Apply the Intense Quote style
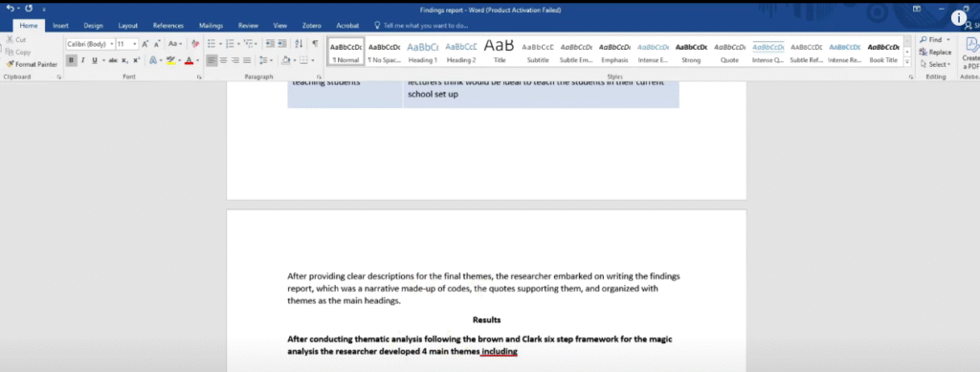 point(768,53)
